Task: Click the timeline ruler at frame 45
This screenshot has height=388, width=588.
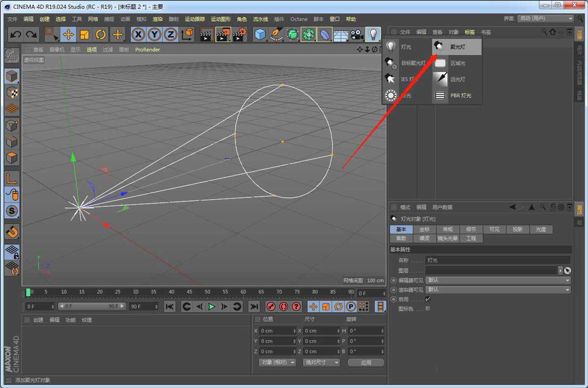Action: [x=189, y=292]
